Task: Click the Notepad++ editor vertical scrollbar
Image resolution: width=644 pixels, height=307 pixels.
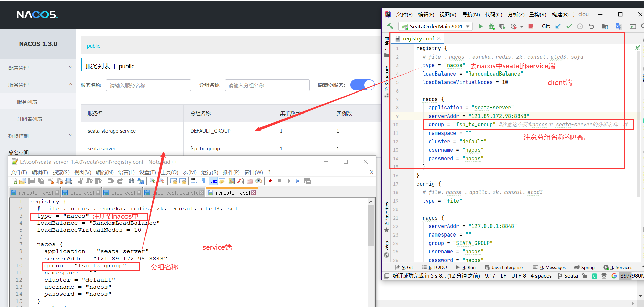Action: pos(371,225)
